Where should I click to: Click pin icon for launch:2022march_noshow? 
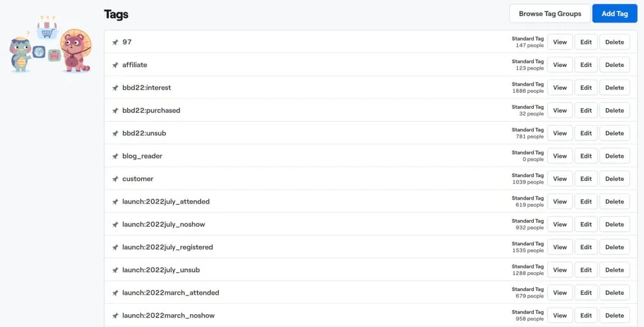115,315
